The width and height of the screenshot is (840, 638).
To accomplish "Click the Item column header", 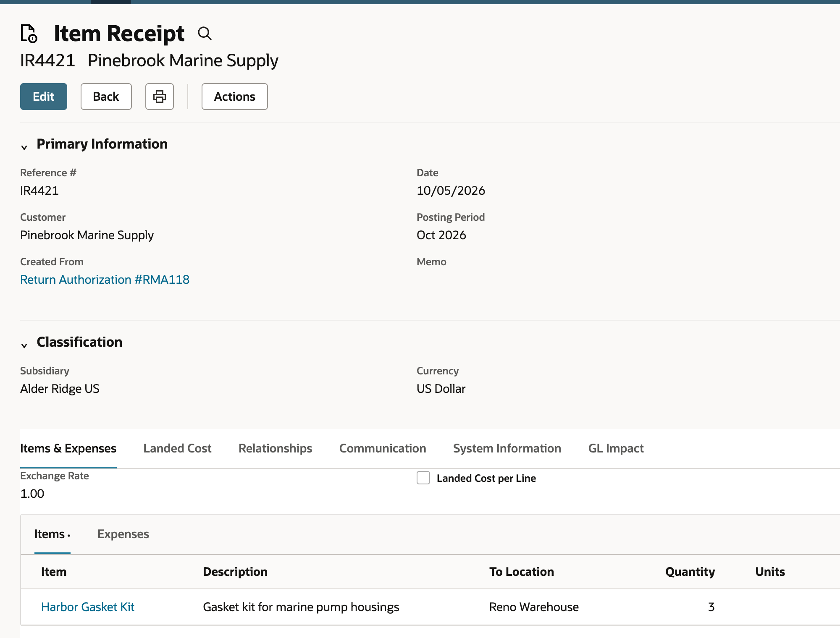I will tap(54, 572).
